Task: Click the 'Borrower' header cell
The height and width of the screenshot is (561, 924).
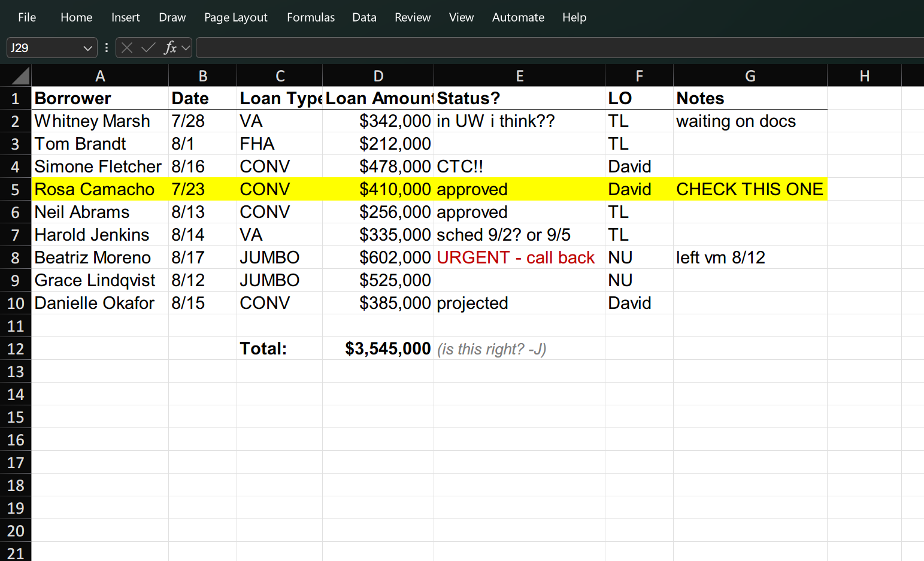Action: click(100, 98)
